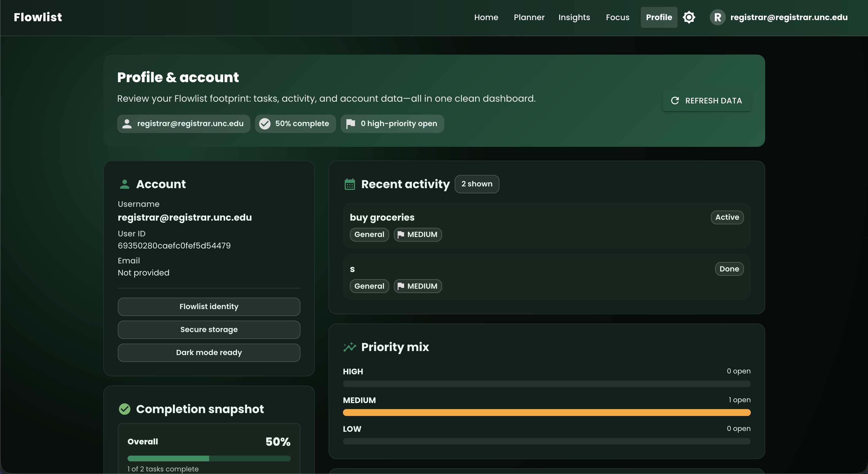The image size is (868, 474).
Task: Click the calendar icon next to Recent activity
Action: 350,184
